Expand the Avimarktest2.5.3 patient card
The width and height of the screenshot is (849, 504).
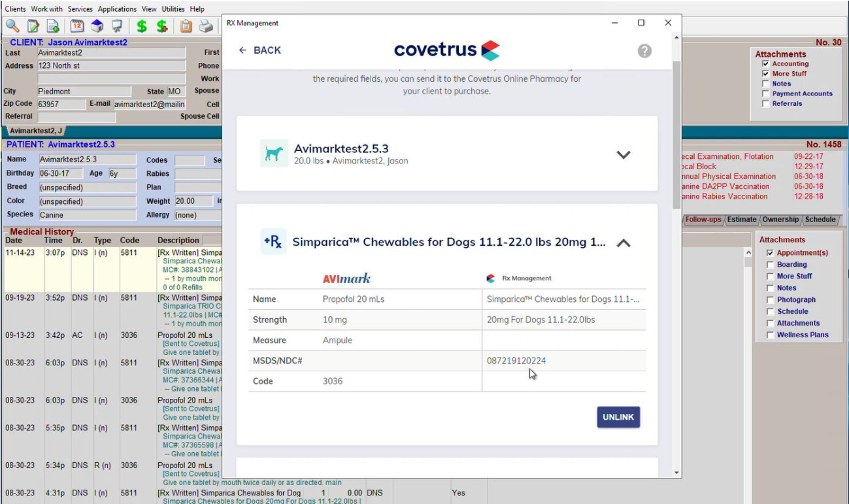pos(624,155)
